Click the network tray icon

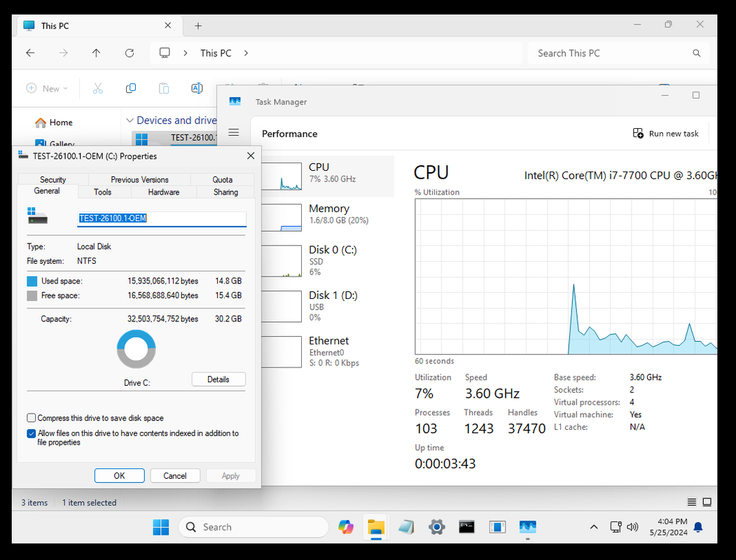[616, 527]
